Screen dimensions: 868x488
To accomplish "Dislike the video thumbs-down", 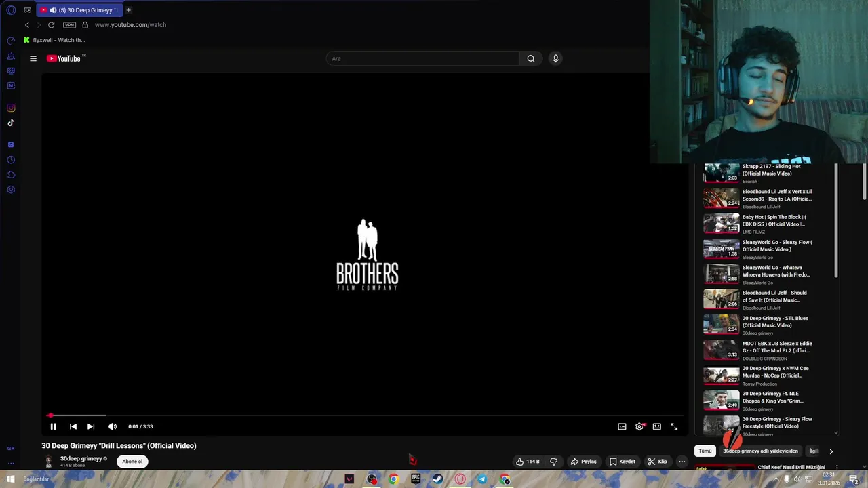I will [x=553, y=462].
